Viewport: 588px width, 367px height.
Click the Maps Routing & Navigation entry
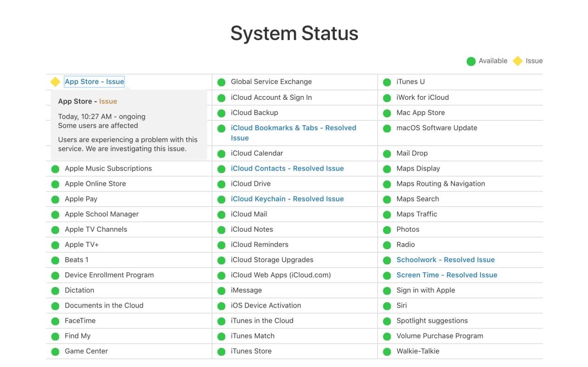pyautogui.click(x=441, y=184)
